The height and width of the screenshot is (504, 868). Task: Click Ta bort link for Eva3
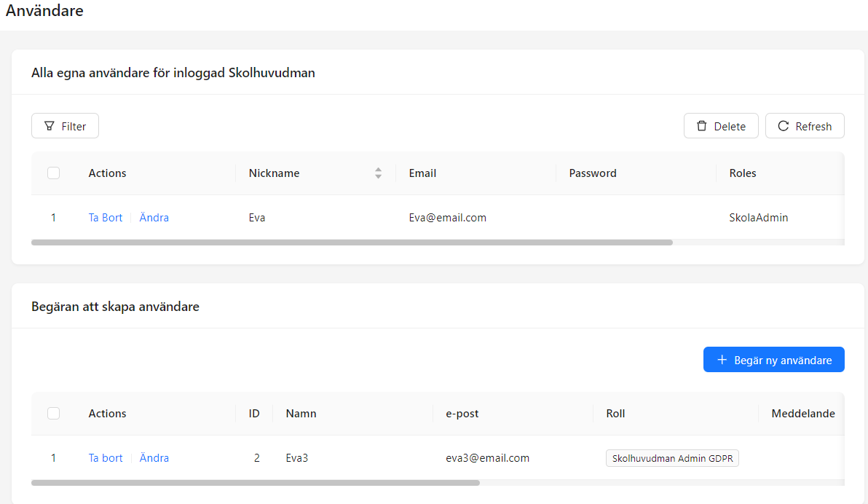[x=105, y=458]
